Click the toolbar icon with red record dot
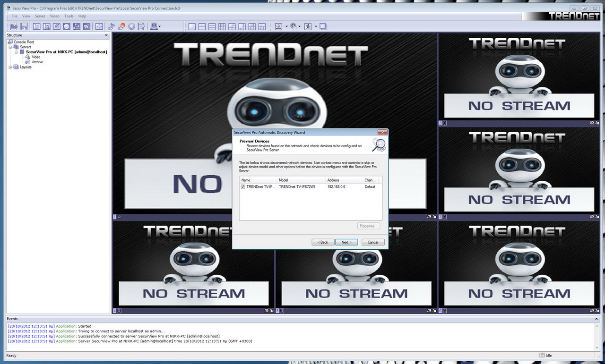The image size is (605, 364). pos(121,26)
